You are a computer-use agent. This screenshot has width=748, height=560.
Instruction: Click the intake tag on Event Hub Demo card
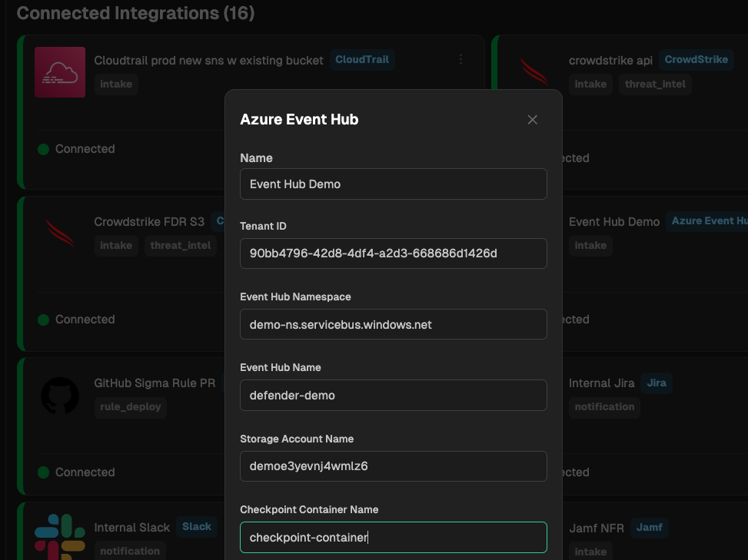[590, 246]
